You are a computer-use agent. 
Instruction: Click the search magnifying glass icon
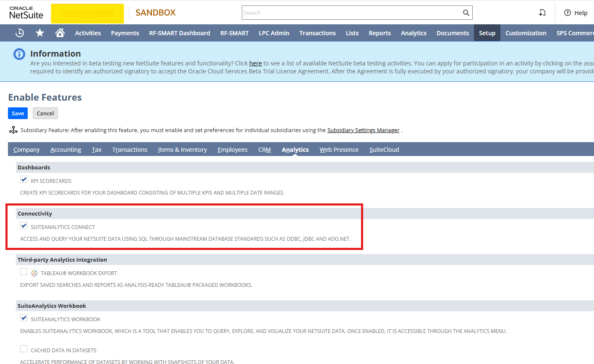click(x=466, y=13)
